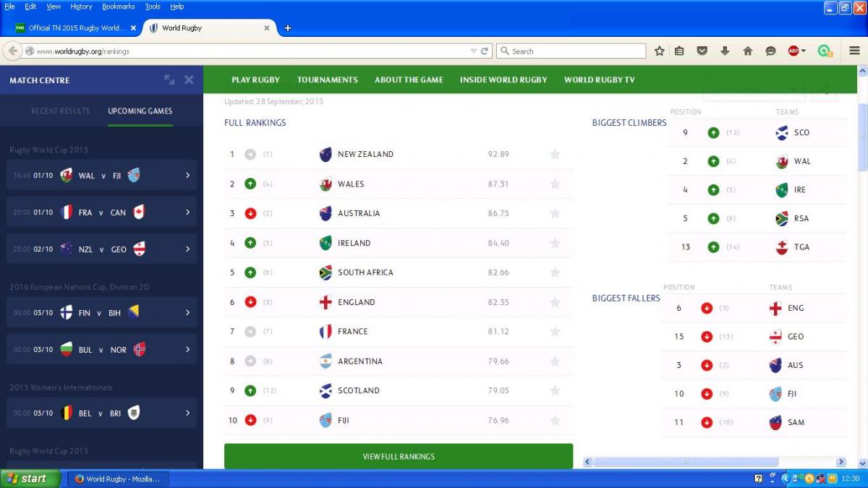Show bookmarks list in Firefox toolbar
868x488 pixels.
click(679, 51)
